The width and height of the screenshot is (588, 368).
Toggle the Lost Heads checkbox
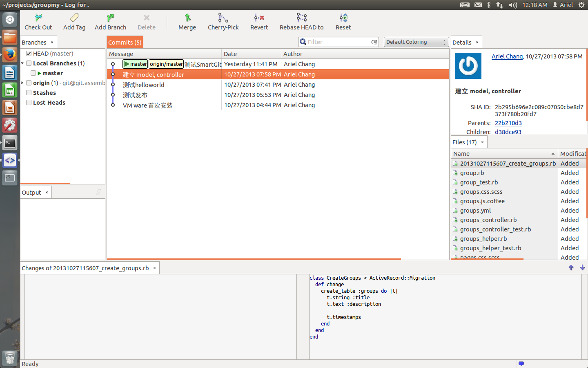pos(29,103)
